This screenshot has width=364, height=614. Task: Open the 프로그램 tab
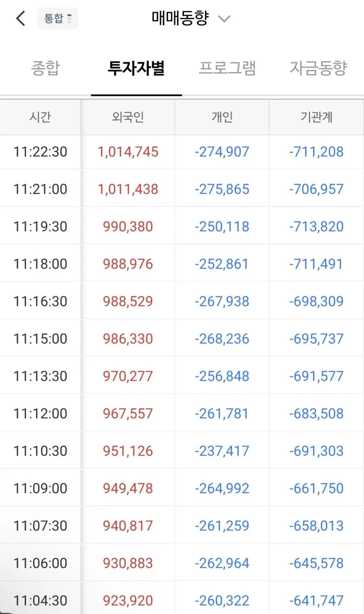(227, 68)
